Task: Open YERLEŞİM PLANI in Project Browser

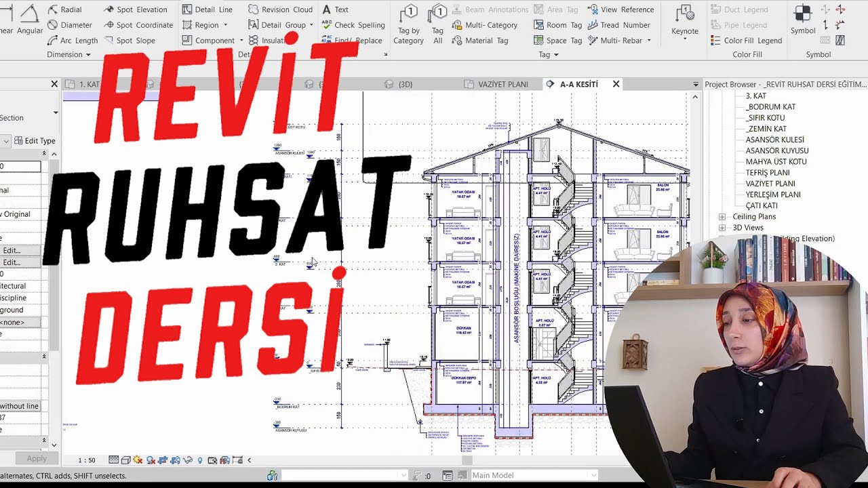Action: click(772, 195)
